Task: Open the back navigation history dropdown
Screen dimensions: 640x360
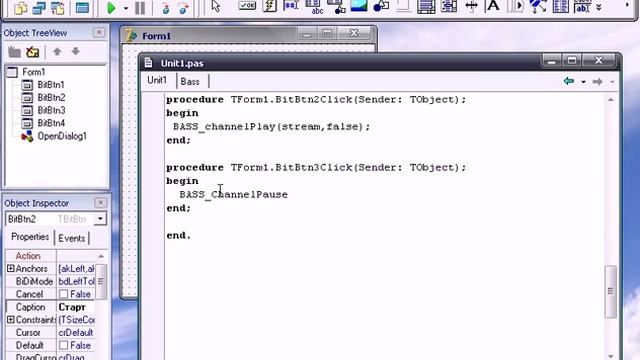Action: (x=583, y=82)
